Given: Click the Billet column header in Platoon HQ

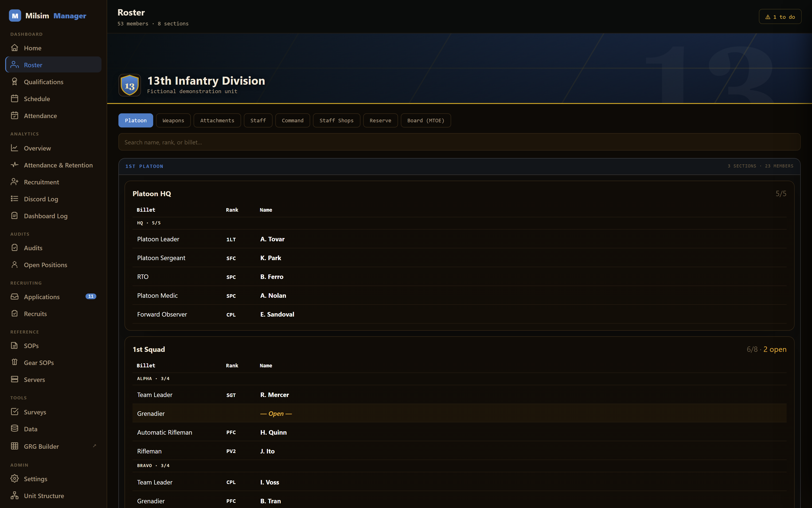Looking at the screenshot, I should (x=146, y=210).
